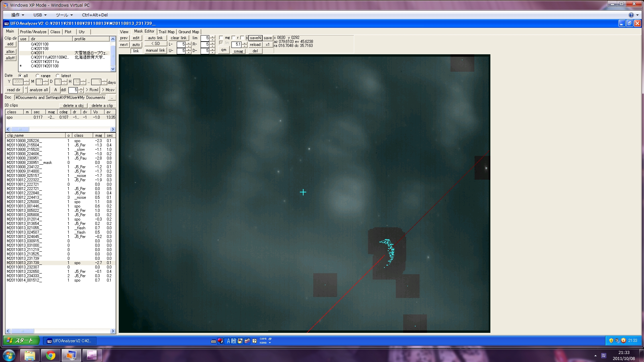Viewport: 644px width, 362px height.
Task: Click the object table horizontal scrollbar thumb
Action: pyautogui.click(x=20, y=129)
